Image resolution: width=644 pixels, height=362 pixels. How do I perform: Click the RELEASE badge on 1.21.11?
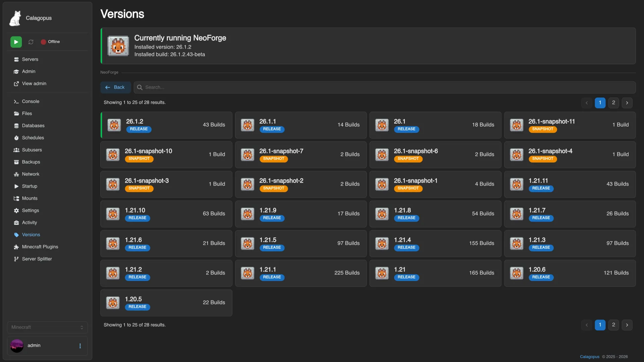point(541,188)
